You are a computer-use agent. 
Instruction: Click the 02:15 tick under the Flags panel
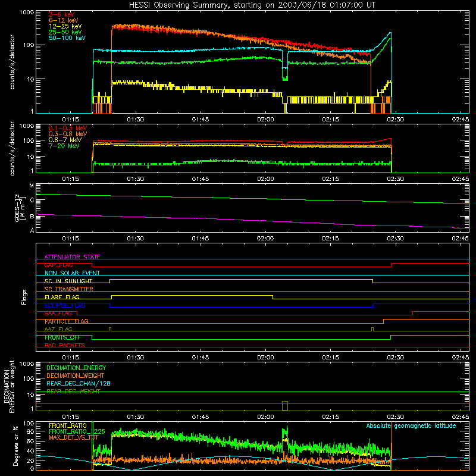330,358
